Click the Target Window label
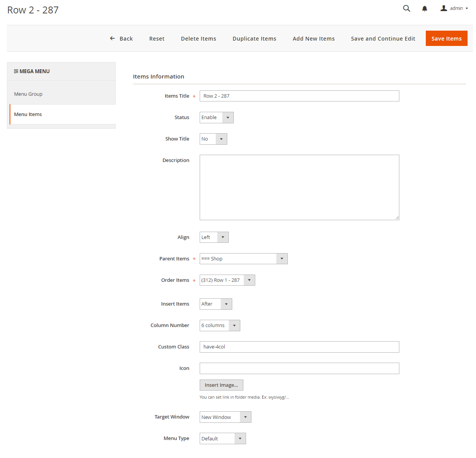Screen dimensions: 476x458 click(x=172, y=417)
